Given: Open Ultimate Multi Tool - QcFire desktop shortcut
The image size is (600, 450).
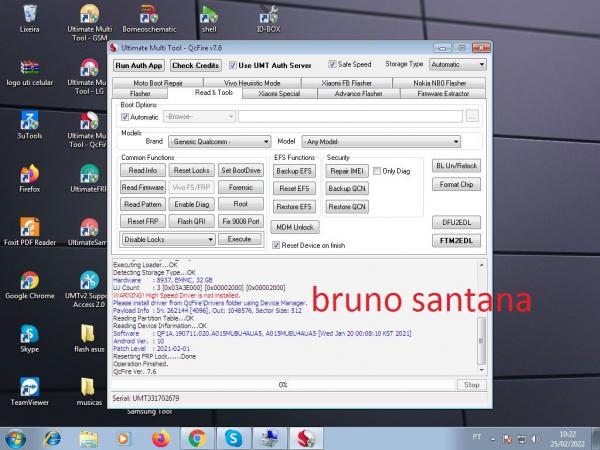Looking at the screenshot, I should tap(89, 129).
